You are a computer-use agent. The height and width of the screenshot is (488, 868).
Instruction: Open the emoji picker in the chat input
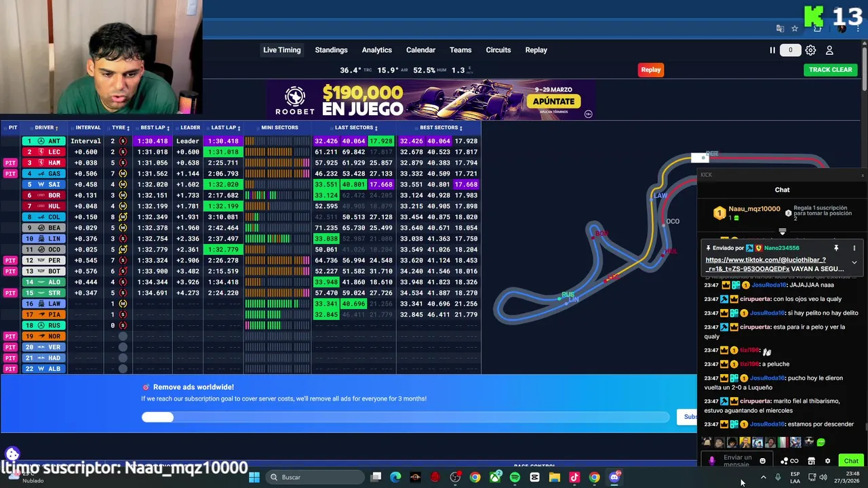pyautogui.click(x=762, y=461)
